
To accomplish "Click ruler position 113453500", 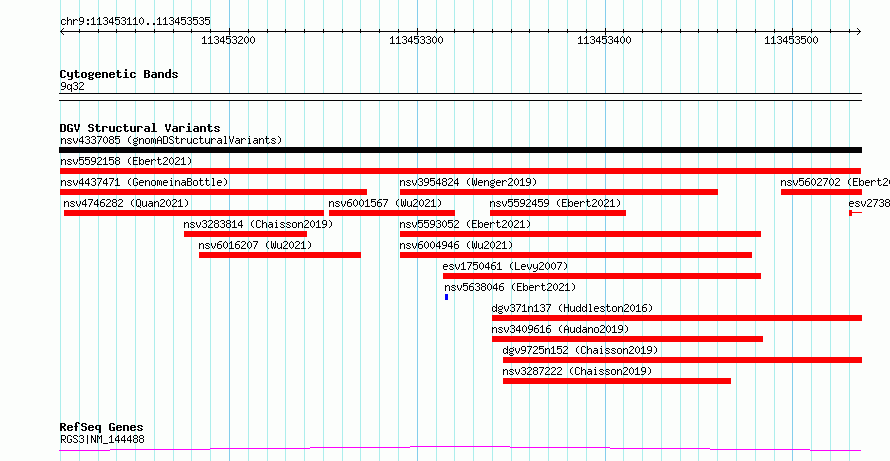I will (791, 40).
